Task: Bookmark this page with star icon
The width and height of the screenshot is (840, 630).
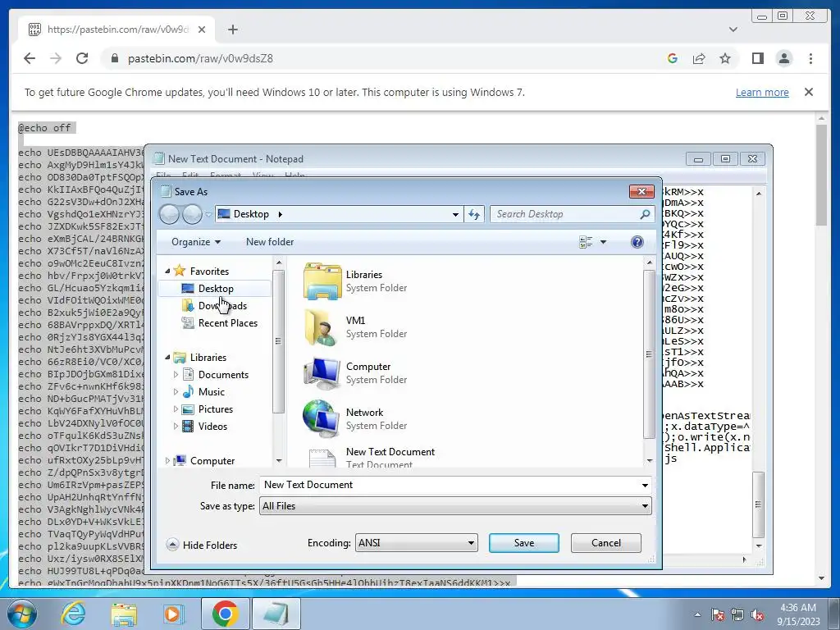Action: 725,58
